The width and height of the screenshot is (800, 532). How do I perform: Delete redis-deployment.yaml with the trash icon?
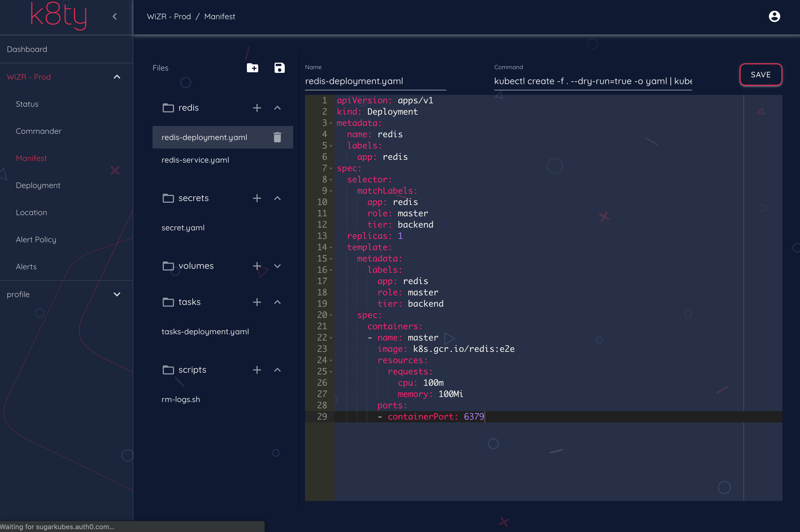pos(277,138)
